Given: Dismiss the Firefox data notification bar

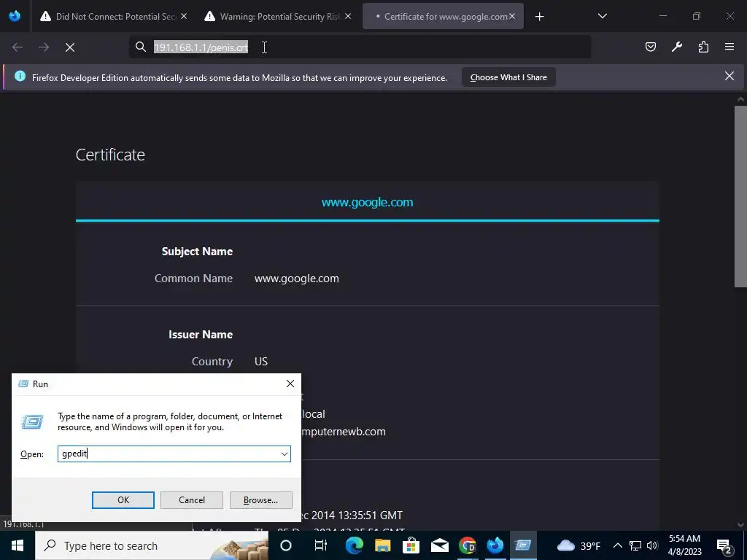Looking at the screenshot, I should pos(729,76).
